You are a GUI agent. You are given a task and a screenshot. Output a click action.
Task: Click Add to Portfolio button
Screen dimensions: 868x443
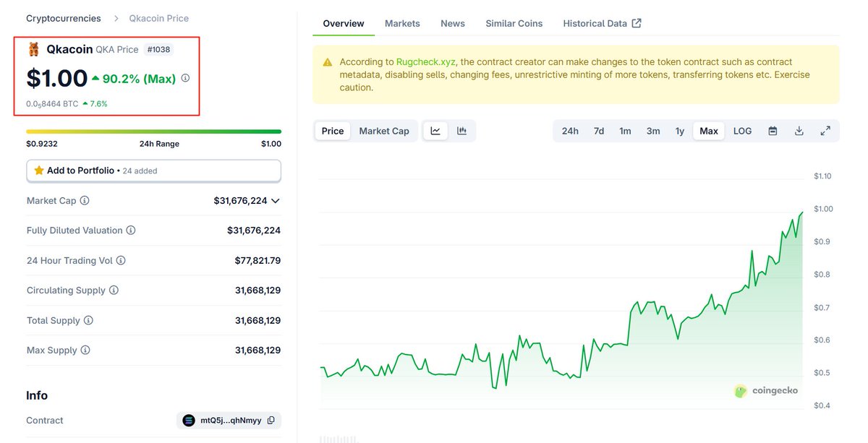point(153,171)
